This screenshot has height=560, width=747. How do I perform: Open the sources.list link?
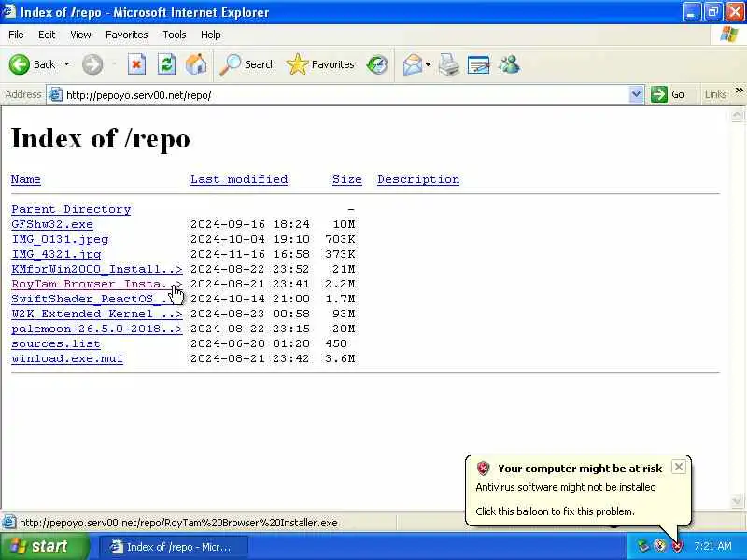click(x=56, y=343)
